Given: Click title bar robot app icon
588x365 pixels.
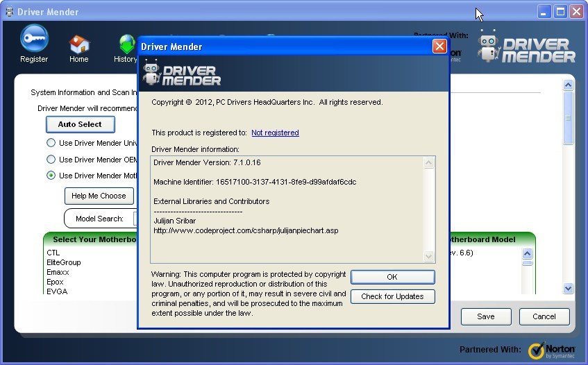Looking at the screenshot, I should coord(10,12).
